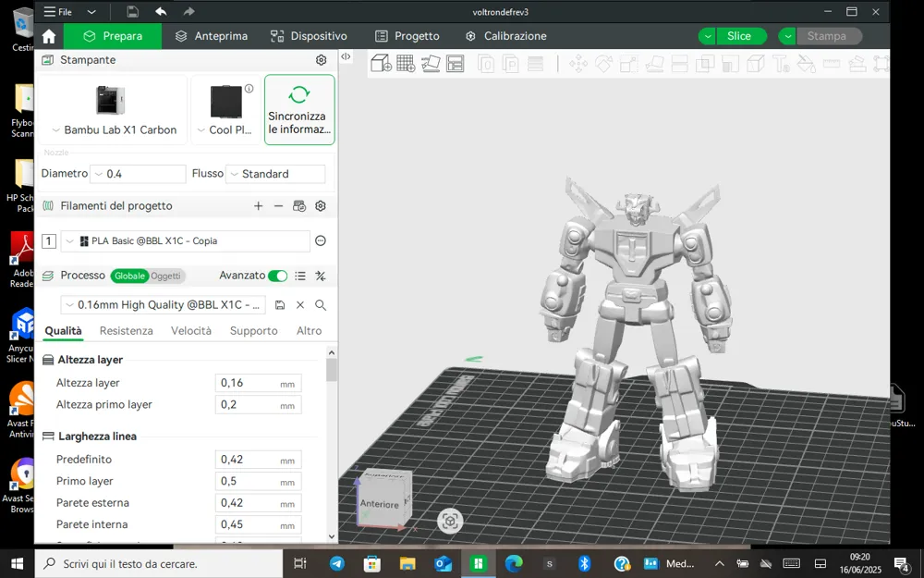The image size is (924, 578).
Task: Open the Flusso Standard dropdown
Action: pos(275,174)
